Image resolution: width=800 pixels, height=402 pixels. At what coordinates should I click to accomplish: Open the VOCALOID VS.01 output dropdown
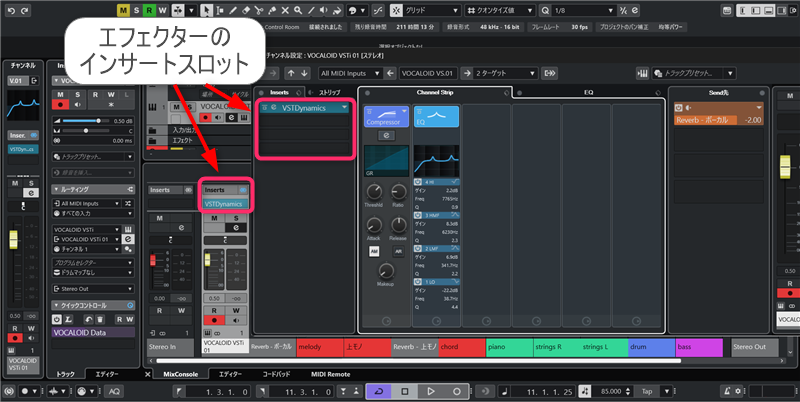428,73
